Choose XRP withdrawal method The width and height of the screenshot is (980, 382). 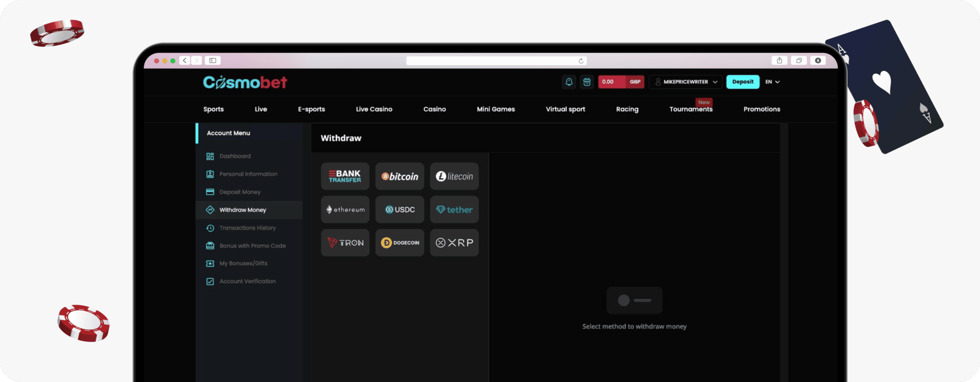tap(455, 243)
